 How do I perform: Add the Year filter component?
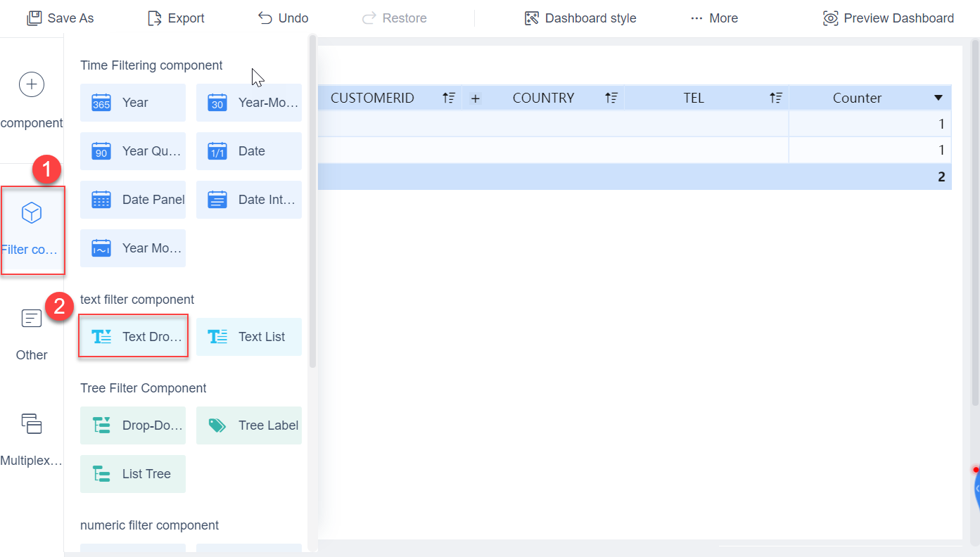click(133, 103)
